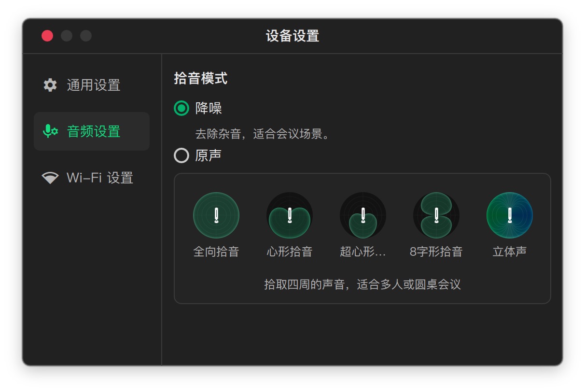Screen dimensions: 585x392
Task: Choose the 心形拾音 cardioid pattern icon
Action: pos(290,215)
